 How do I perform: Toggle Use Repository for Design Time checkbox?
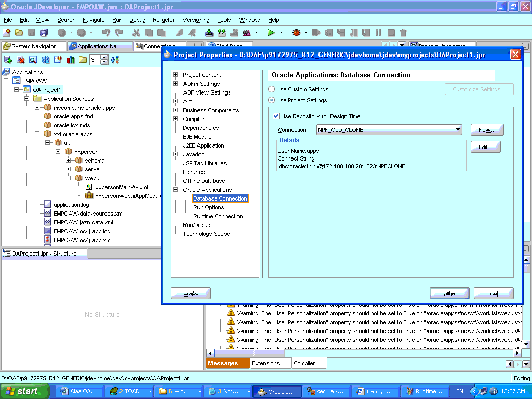tap(276, 116)
